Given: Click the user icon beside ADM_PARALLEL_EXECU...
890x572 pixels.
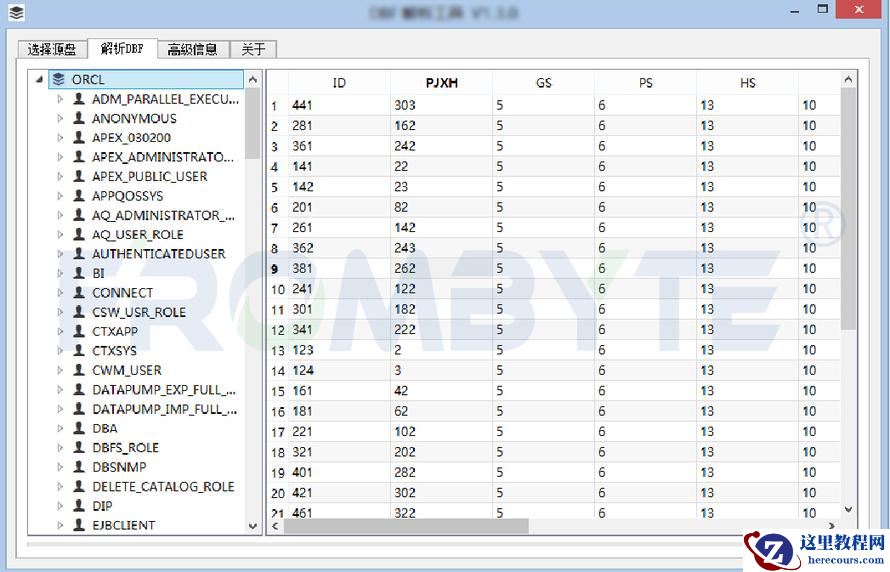Looking at the screenshot, I should click(79, 99).
